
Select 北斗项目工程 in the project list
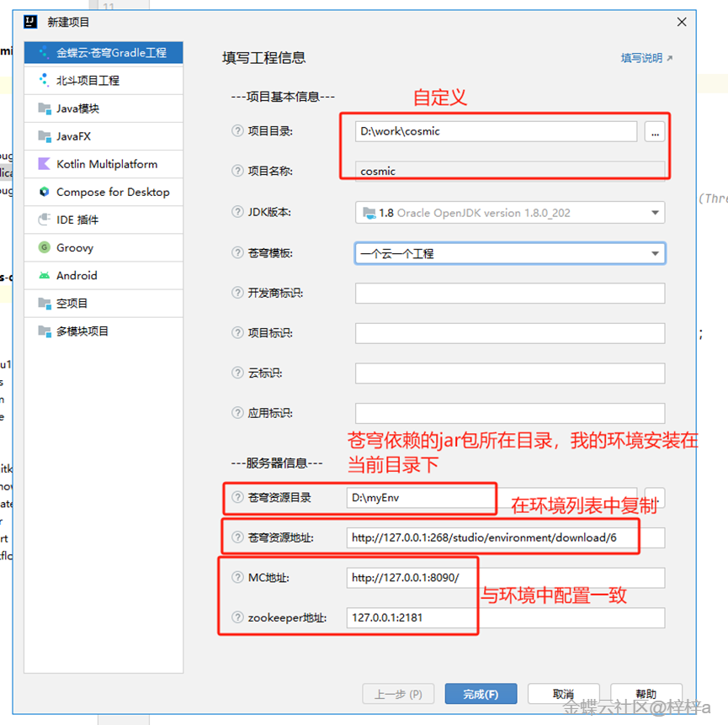(x=104, y=80)
